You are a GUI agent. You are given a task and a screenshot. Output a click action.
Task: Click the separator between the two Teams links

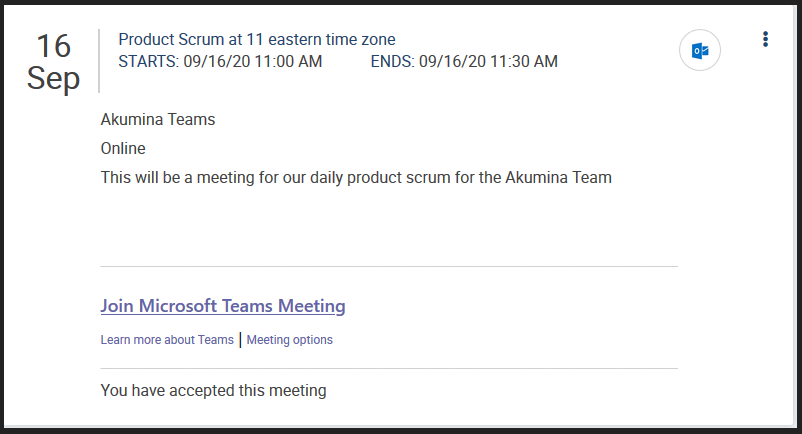click(240, 340)
